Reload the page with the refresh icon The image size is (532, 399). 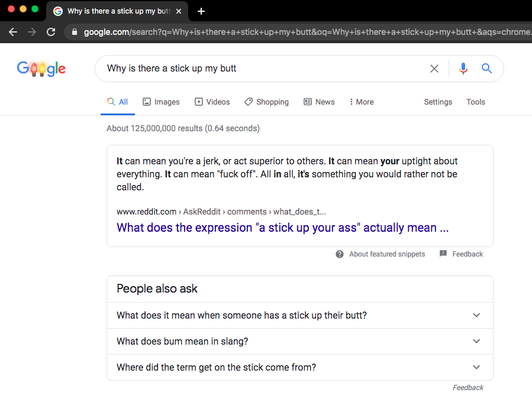click(x=51, y=32)
